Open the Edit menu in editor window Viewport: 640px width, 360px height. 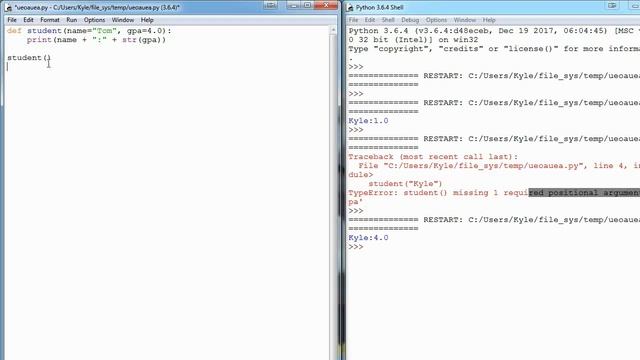pos(28,20)
